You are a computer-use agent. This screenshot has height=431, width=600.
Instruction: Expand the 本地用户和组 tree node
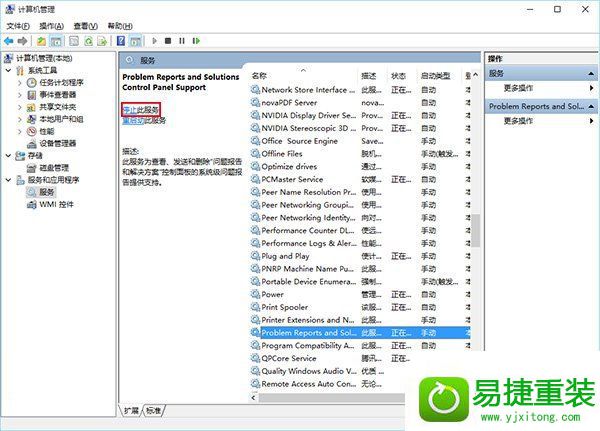[20, 119]
